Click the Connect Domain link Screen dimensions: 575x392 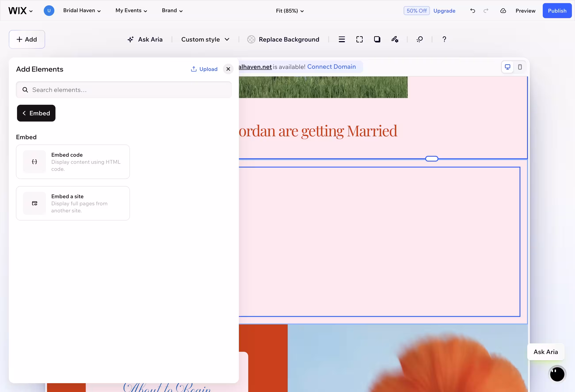coord(331,67)
